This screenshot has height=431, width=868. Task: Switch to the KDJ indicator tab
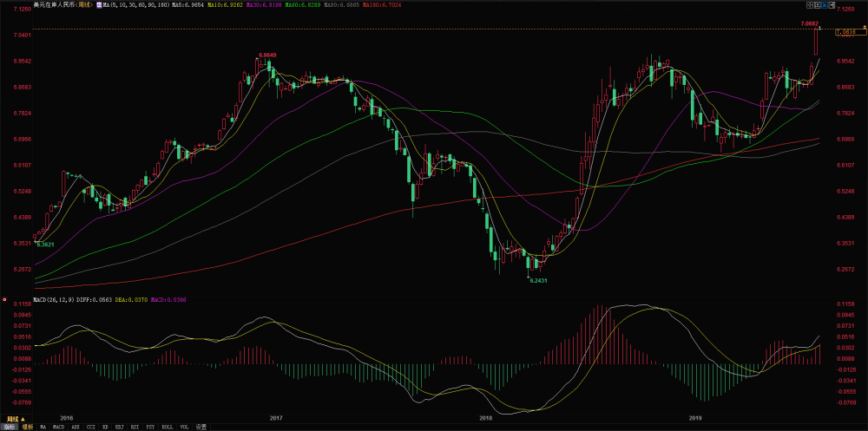(x=120, y=428)
